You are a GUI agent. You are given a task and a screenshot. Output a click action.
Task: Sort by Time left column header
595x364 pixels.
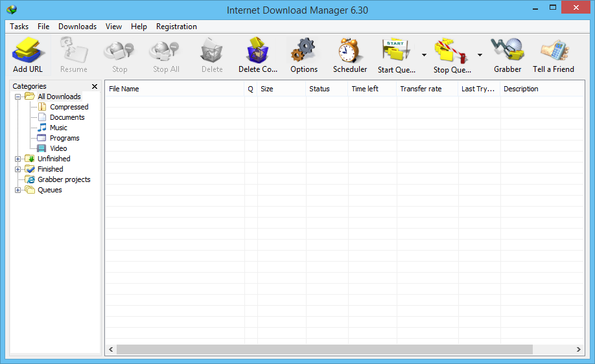(x=372, y=89)
